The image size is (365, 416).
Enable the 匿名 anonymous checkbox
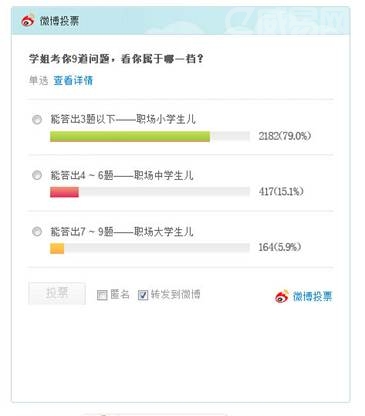point(102,295)
